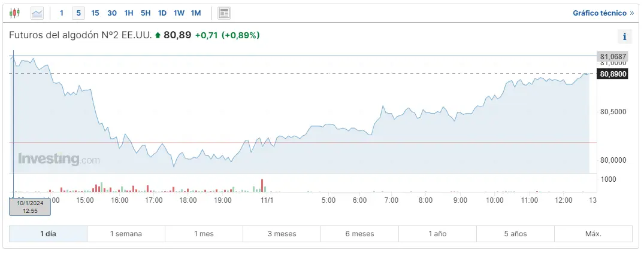Set the interval to 30 minutes
The width and height of the screenshot is (644, 253).
click(x=112, y=13)
